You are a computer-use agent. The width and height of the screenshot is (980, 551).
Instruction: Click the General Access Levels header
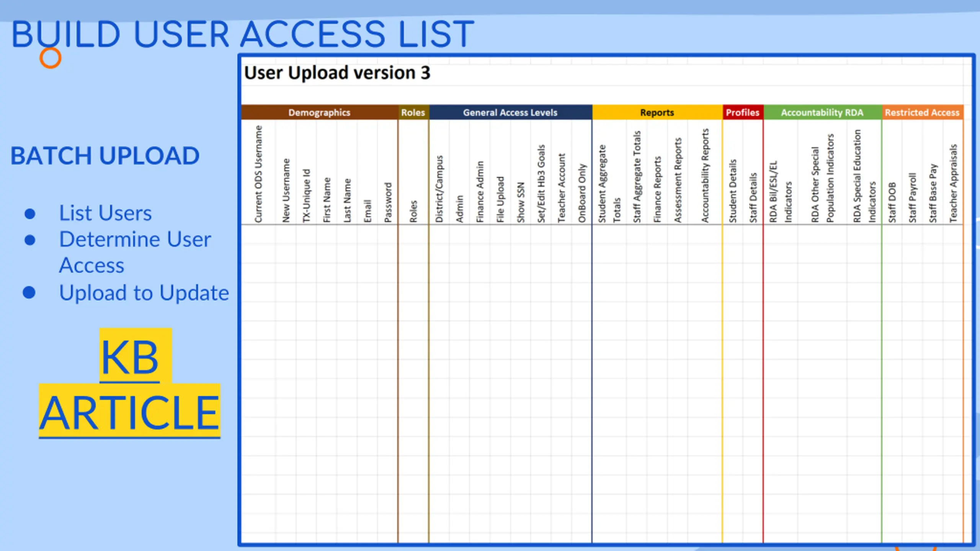point(510,112)
